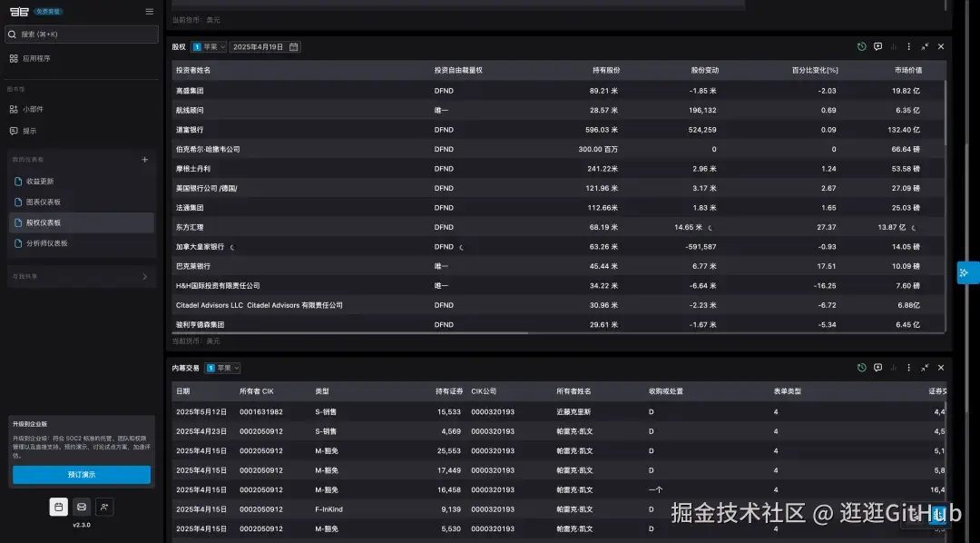Sort by the 表单类型 column header
The image size is (980, 543).
coord(788,391)
